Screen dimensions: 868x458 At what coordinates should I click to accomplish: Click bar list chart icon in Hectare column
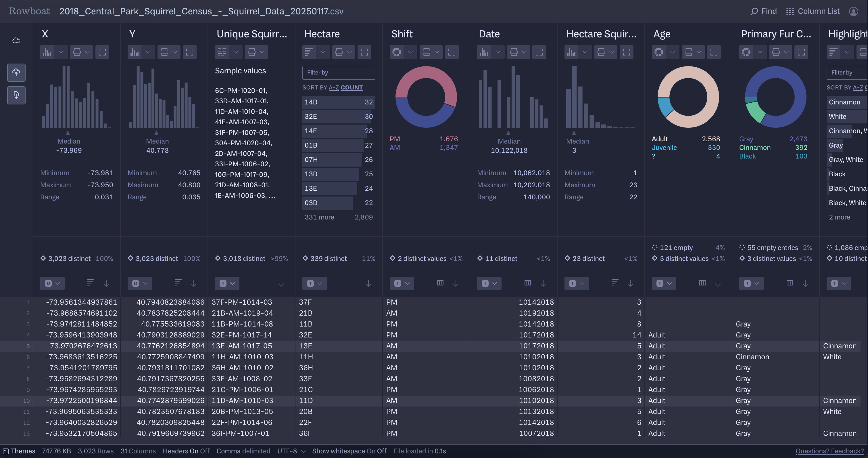pyautogui.click(x=309, y=52)
